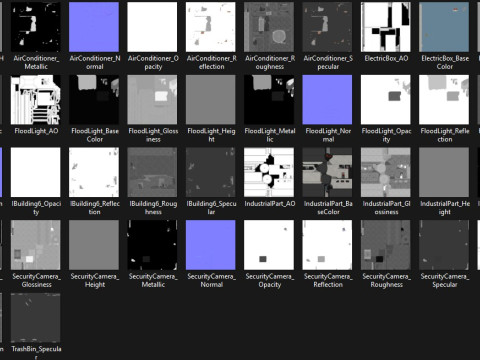Click the file name label FloodLight_Opacity

(x=386, y=135)
